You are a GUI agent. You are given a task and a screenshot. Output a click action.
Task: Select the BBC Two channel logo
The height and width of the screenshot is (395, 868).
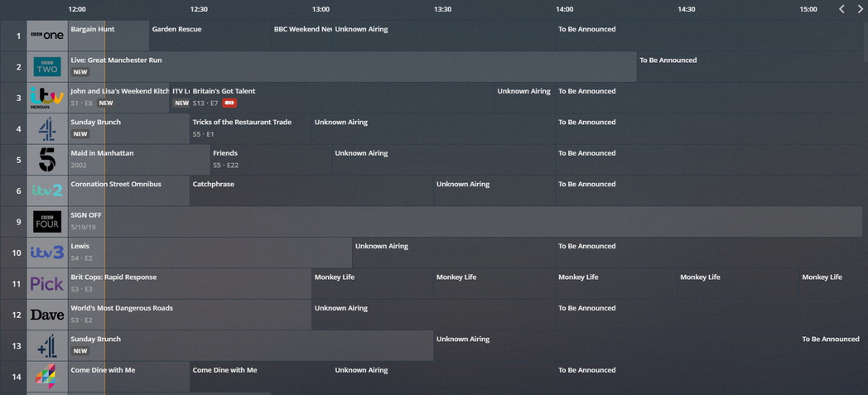point(47,67)
